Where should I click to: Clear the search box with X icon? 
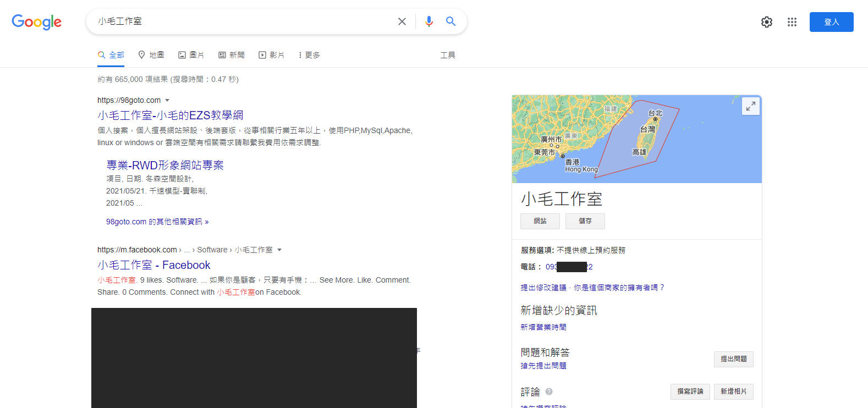tap(402, 21)
